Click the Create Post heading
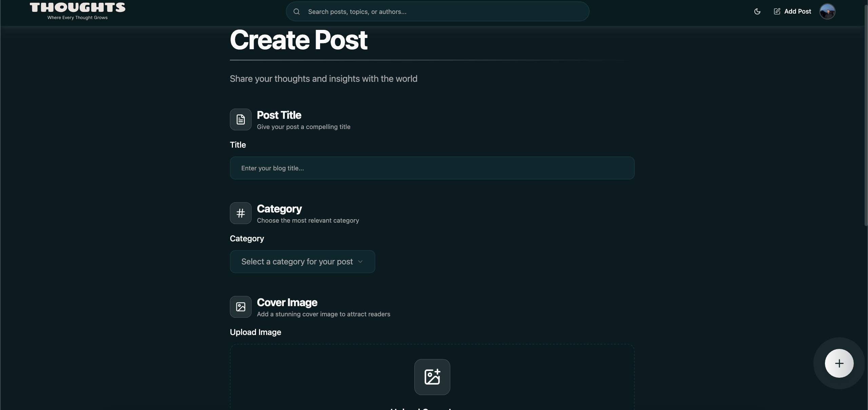Screen dimensions: 868x410 298,40
